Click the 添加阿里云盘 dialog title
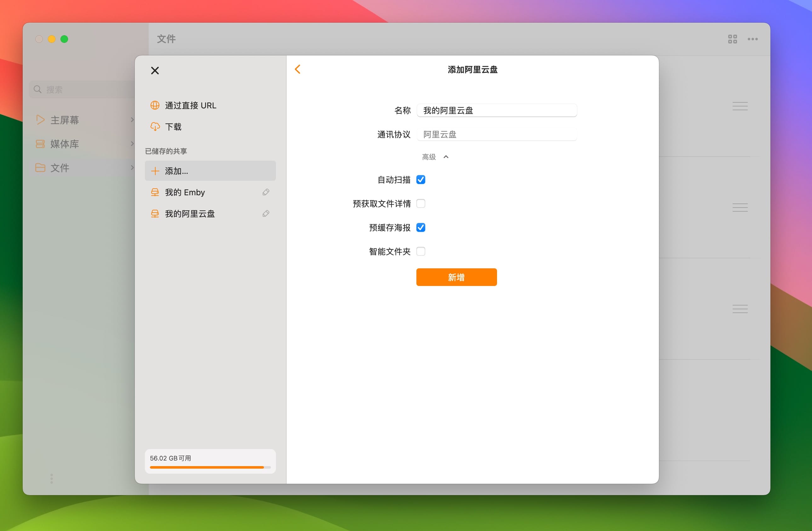Viewport: 812px width, 531px height. click(x=472, y=70)
